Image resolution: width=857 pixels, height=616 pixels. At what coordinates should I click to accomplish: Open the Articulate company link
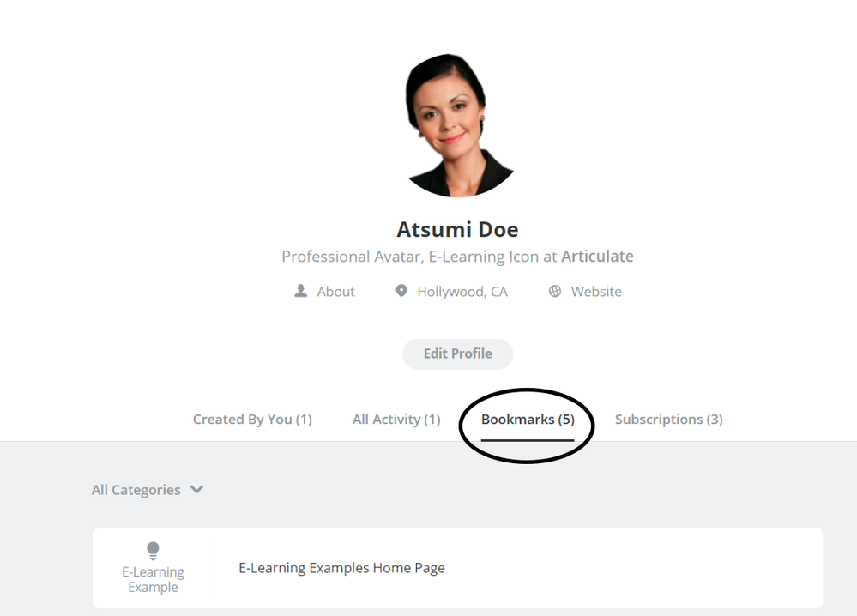[597, 257]
